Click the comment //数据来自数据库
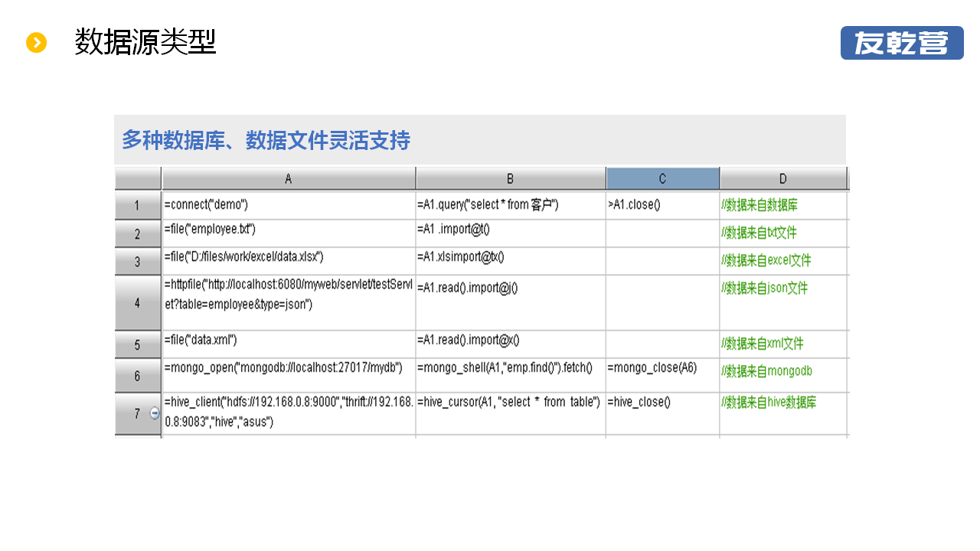This screenshot has width=980, height=551. (x=783, y=205)
